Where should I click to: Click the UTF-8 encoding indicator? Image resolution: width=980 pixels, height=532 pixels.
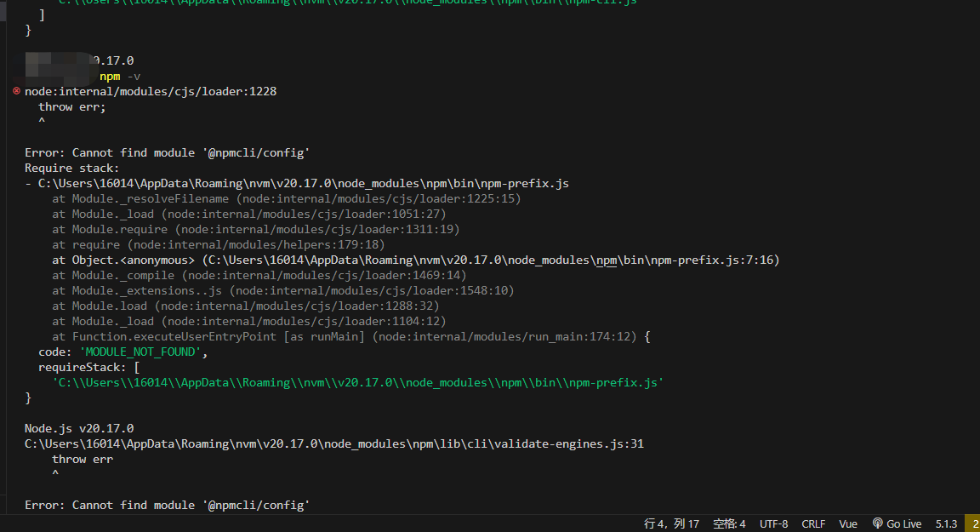tap(773, 523)
